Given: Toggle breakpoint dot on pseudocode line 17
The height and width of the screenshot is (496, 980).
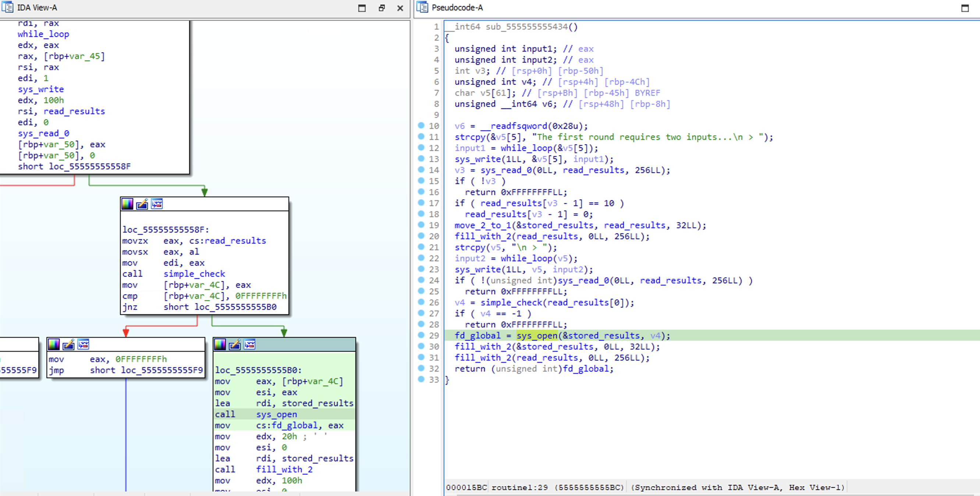Looking at the screenshot, I should click(421, 202).
